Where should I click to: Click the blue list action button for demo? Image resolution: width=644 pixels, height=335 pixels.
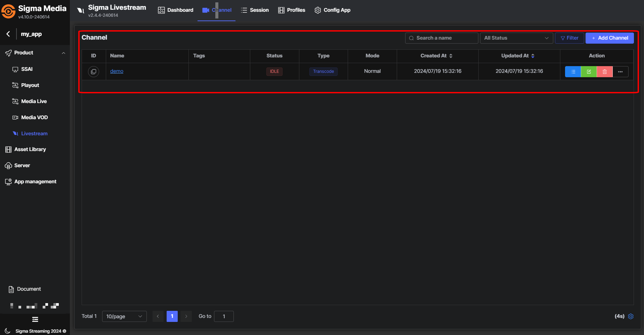pyautogui.click(x=573, y=71)
